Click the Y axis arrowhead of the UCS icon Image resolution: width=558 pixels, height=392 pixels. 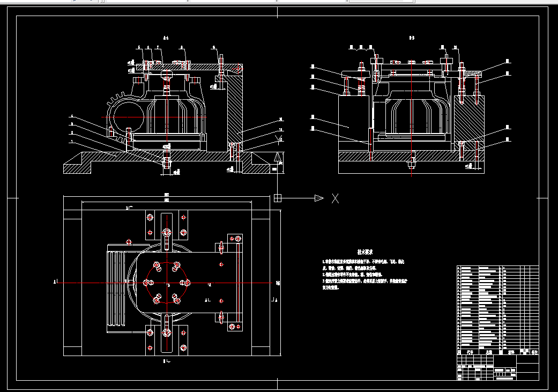(x=278, y=156)
